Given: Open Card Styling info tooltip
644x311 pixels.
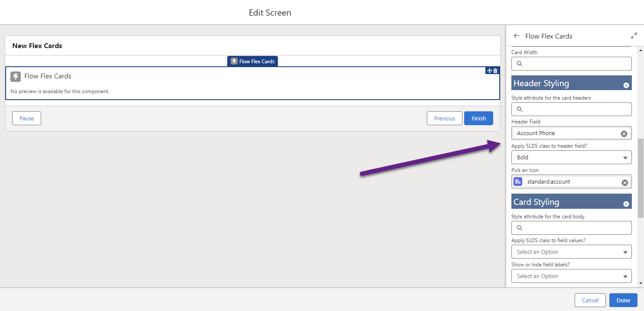Looking at the screenshot, I should tap(626, 204).
